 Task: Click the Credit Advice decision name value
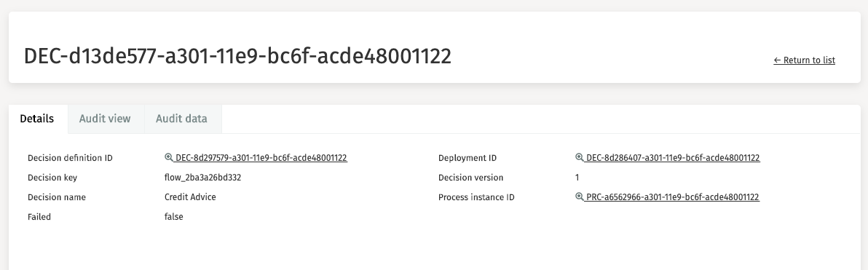tap(191, 197)
